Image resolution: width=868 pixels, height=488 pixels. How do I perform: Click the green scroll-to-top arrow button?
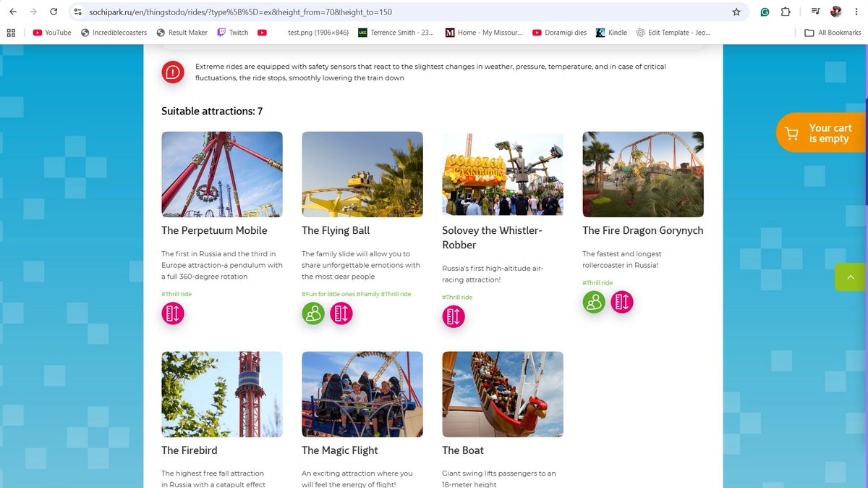click(x=851, y=277)
